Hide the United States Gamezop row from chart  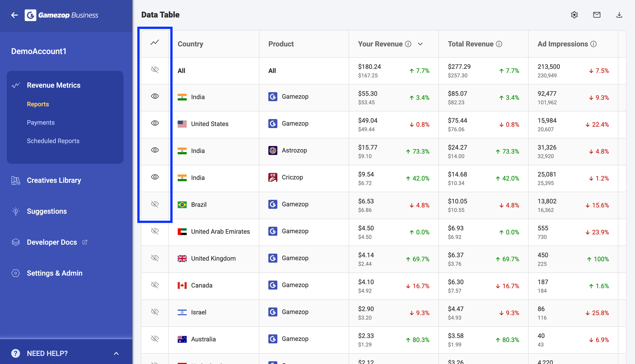155,123
